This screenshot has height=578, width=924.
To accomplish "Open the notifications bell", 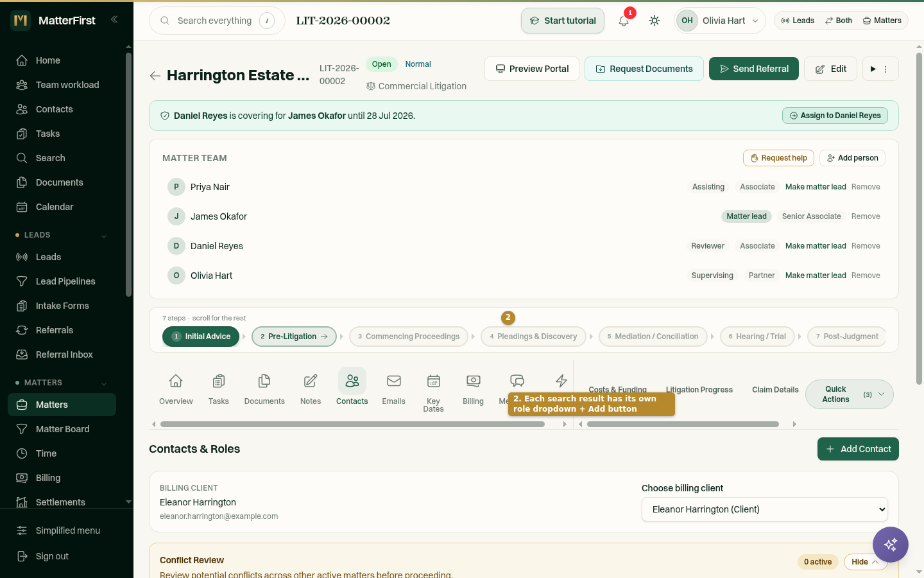I will [x=624, y=21].
